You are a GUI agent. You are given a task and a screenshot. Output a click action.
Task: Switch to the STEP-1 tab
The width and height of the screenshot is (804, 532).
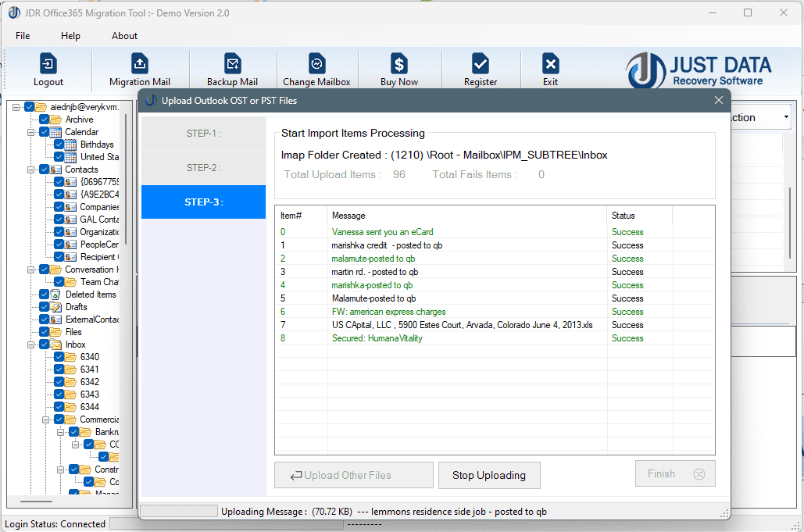202,133
